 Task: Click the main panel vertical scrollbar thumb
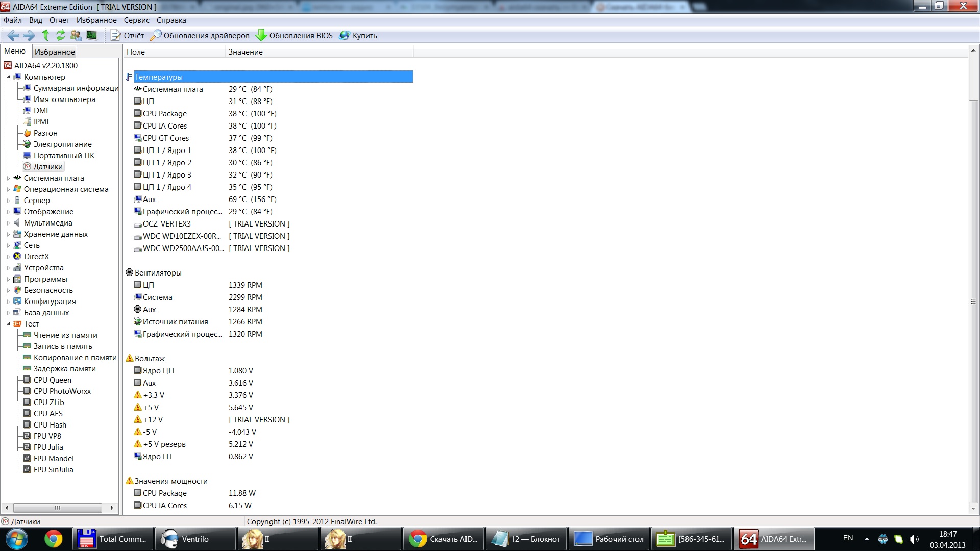(973, 302)
